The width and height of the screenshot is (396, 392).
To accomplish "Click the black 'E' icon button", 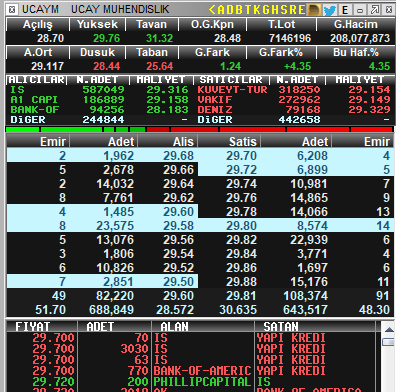I will (345, 10).
